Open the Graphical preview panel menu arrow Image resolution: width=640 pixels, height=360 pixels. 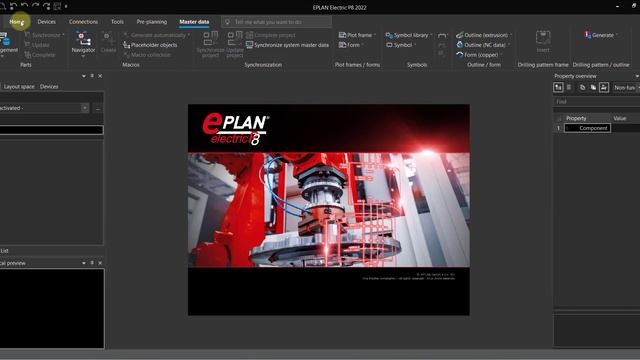(x=84, y=263)
